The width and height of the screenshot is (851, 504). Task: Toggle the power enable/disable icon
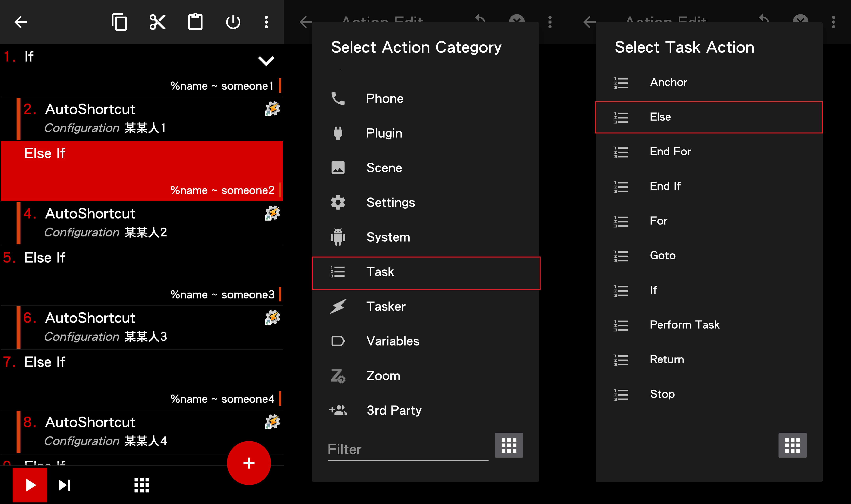[x=233, y=22]
